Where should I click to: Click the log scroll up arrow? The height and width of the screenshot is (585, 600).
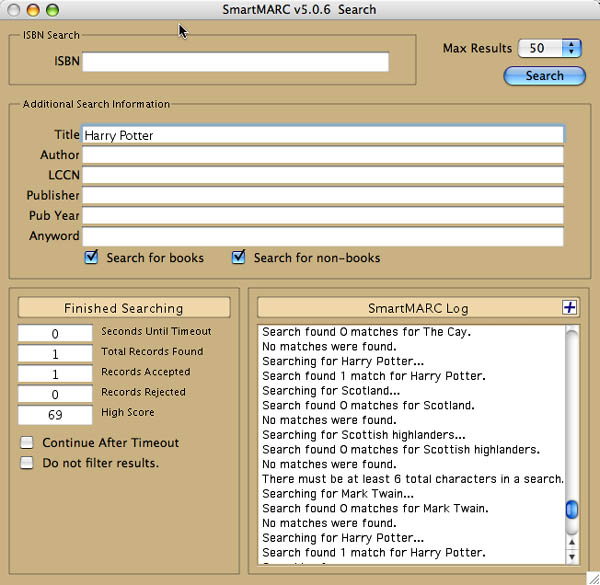pos(572,542)
